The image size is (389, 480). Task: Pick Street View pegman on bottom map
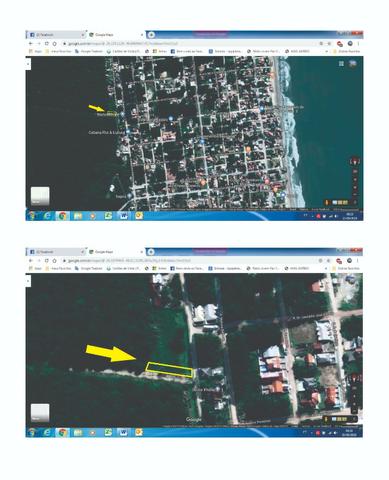click(326, 419)
